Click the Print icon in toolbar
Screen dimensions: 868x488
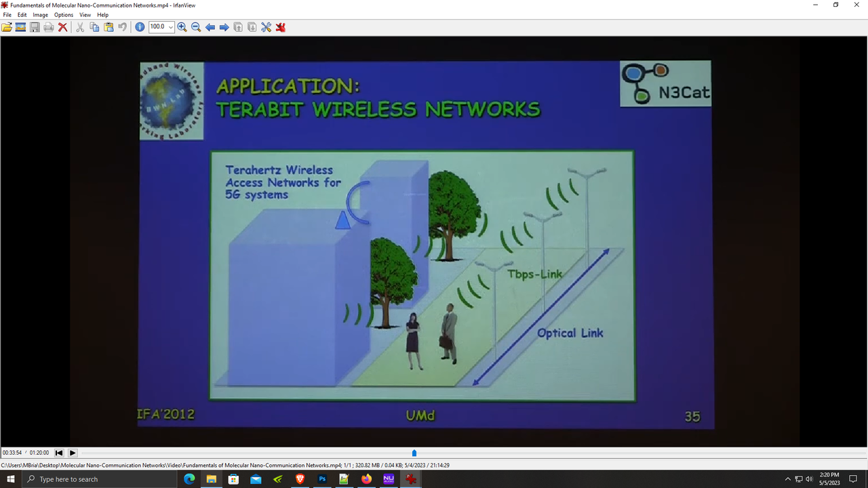49,27
